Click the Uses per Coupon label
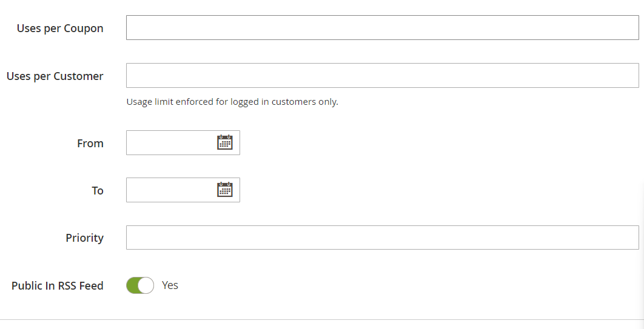The image size is (644, 329). [x=60, y=28]
